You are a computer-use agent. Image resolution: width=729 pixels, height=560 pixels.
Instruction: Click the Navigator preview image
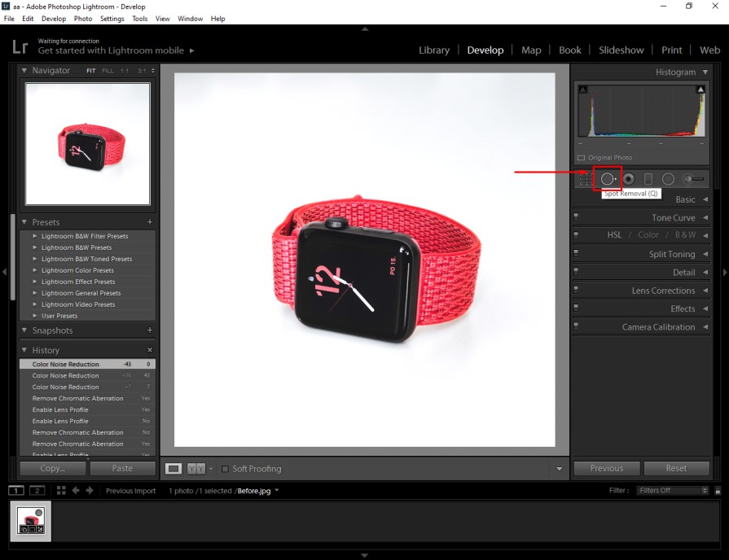87,144
